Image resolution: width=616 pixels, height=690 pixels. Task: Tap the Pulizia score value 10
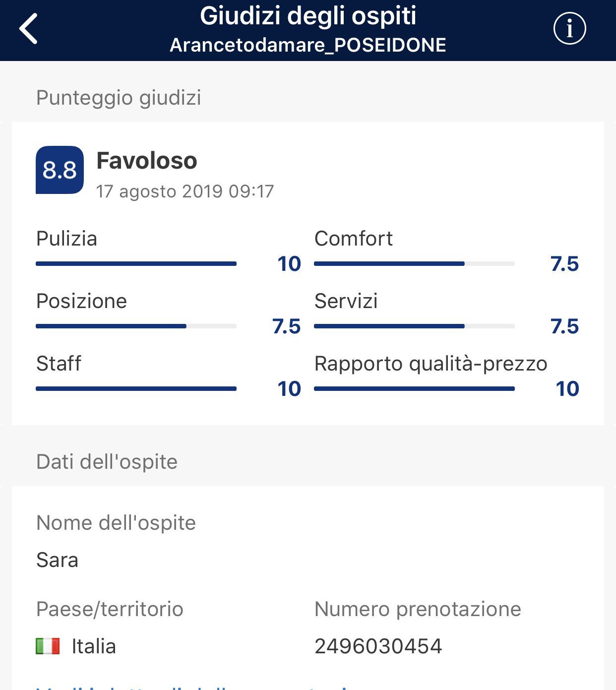pos(289,264)
